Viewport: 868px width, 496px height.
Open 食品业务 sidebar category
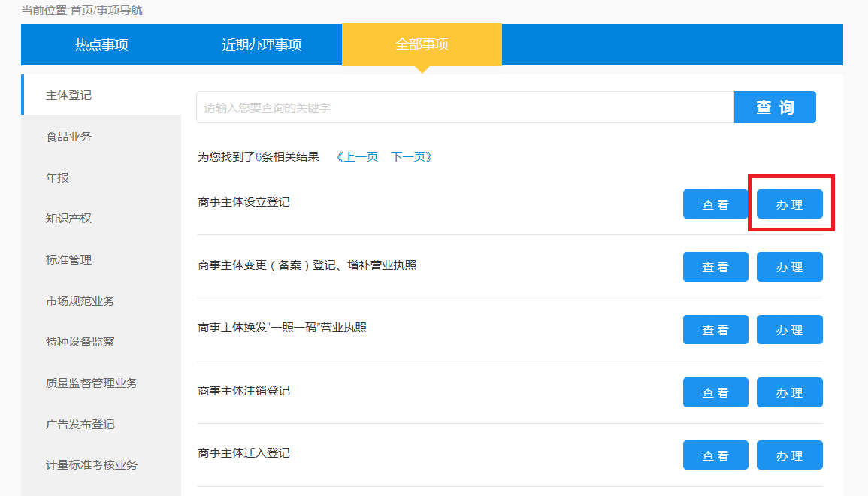[69, 137]
